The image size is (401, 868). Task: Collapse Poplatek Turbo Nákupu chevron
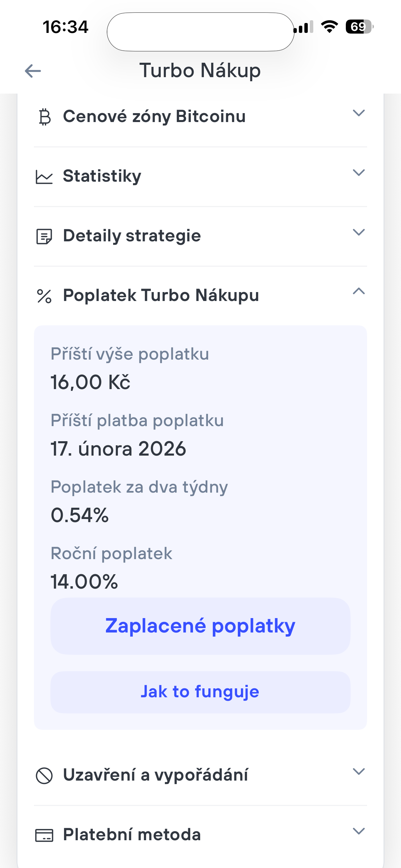pos(359,291)
